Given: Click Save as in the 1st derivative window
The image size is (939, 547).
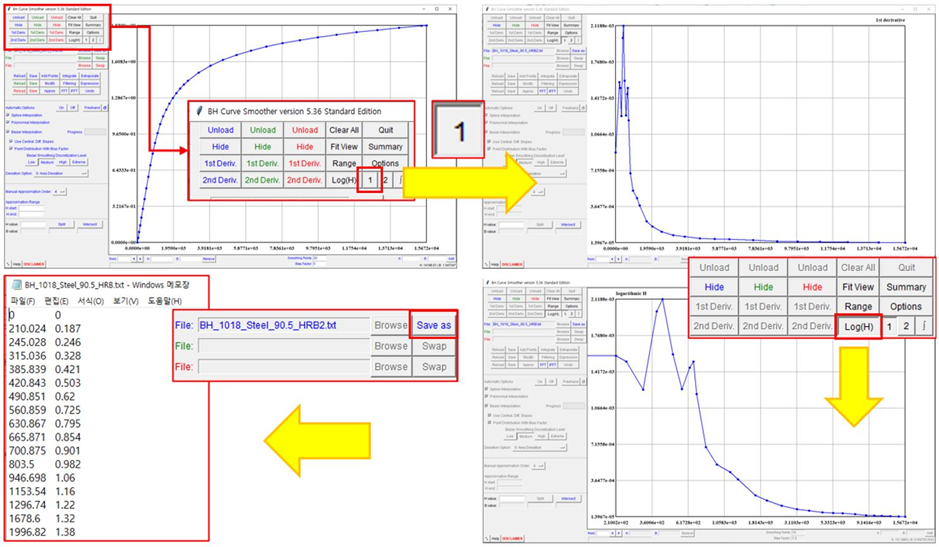Looking at the screenshot, I should [578, 51].
